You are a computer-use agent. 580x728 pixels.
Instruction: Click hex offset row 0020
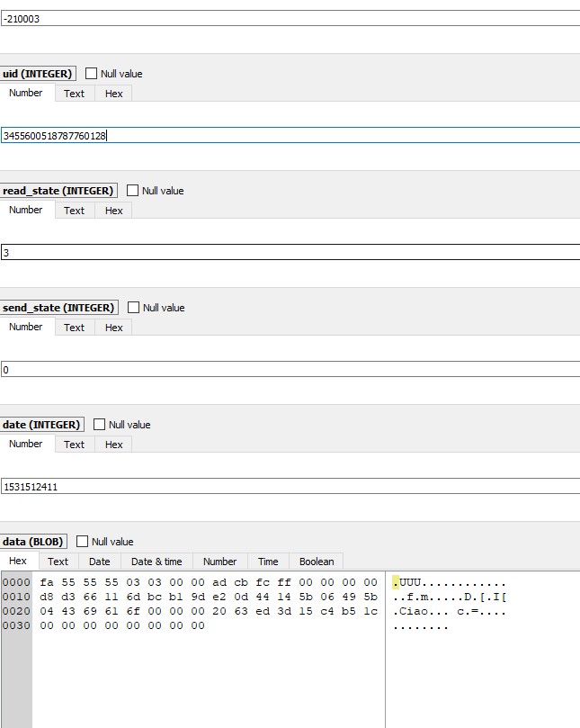pyautogui.click(x=16, y=611)
